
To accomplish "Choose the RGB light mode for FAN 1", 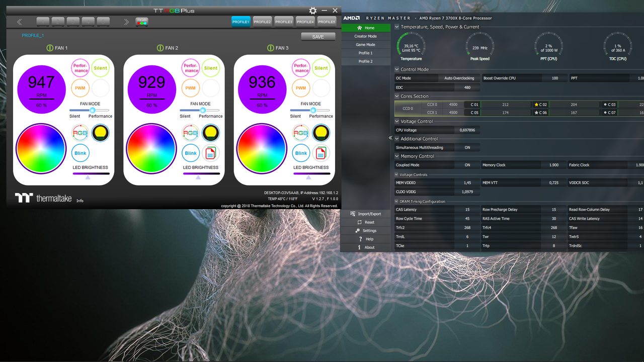I will tap(80, 133).
